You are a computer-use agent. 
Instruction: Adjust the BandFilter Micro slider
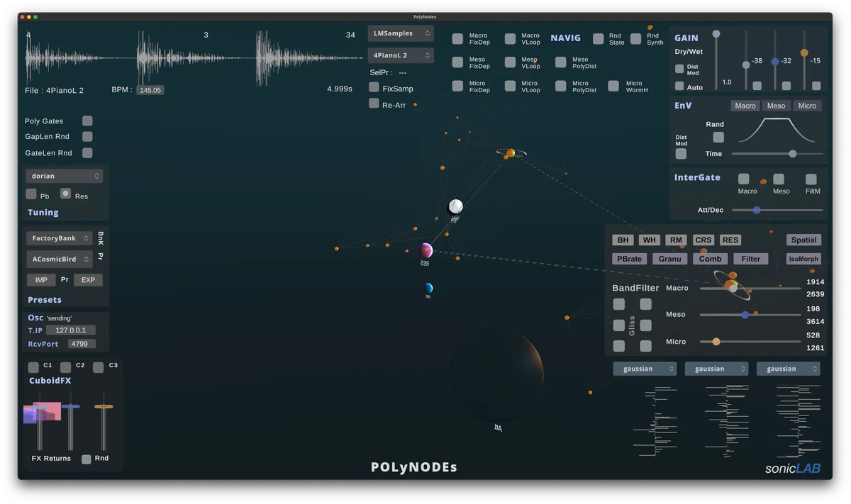[x=750, y=342]
